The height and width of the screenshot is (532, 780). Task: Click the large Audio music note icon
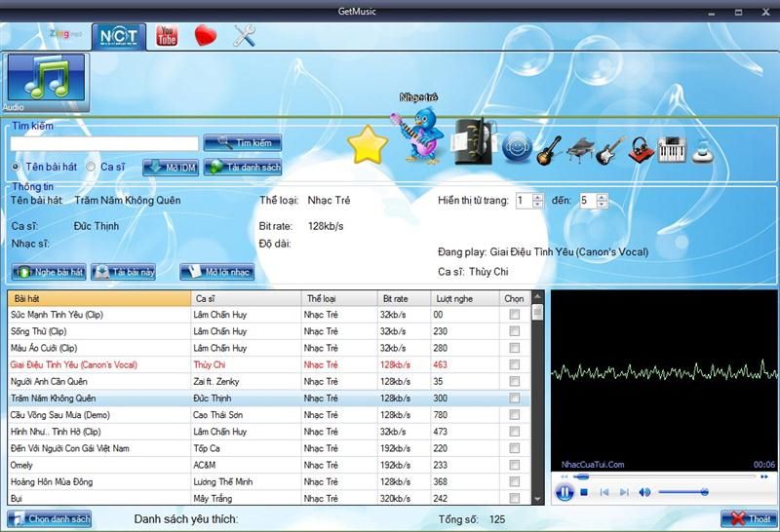(46, 80)
